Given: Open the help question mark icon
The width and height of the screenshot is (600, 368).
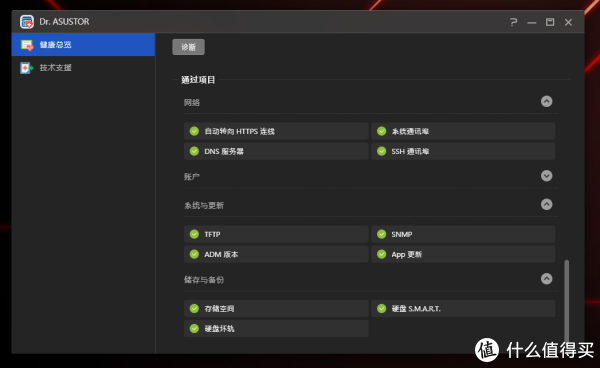Looking at the screenshot, I should [514, 22].
